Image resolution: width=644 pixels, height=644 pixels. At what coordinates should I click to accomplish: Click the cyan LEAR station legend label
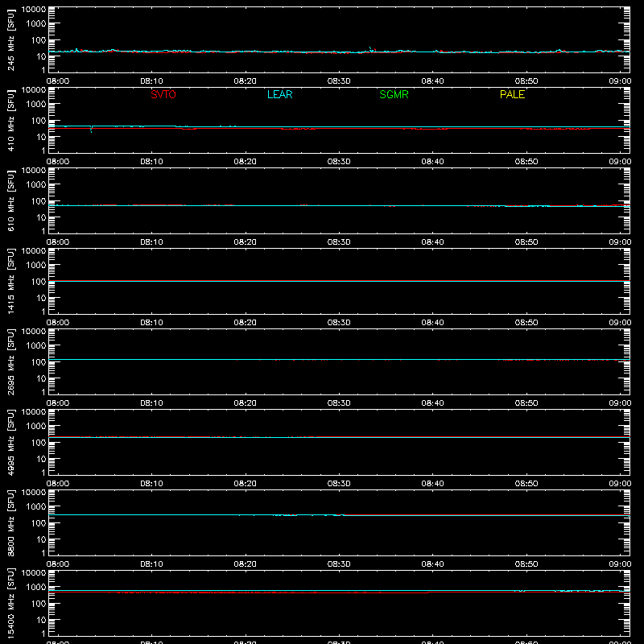pyautogui.click(x=279, y=94)
